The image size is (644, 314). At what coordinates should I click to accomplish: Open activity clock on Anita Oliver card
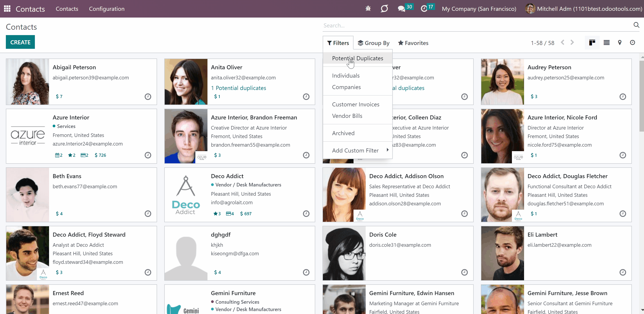[x=306, y=96]
